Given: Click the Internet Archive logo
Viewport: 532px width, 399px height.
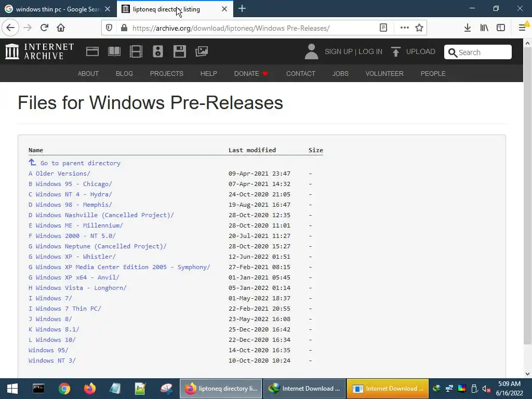Looking at the screenshot, I should pyautogui.click(x=39, y=51).
